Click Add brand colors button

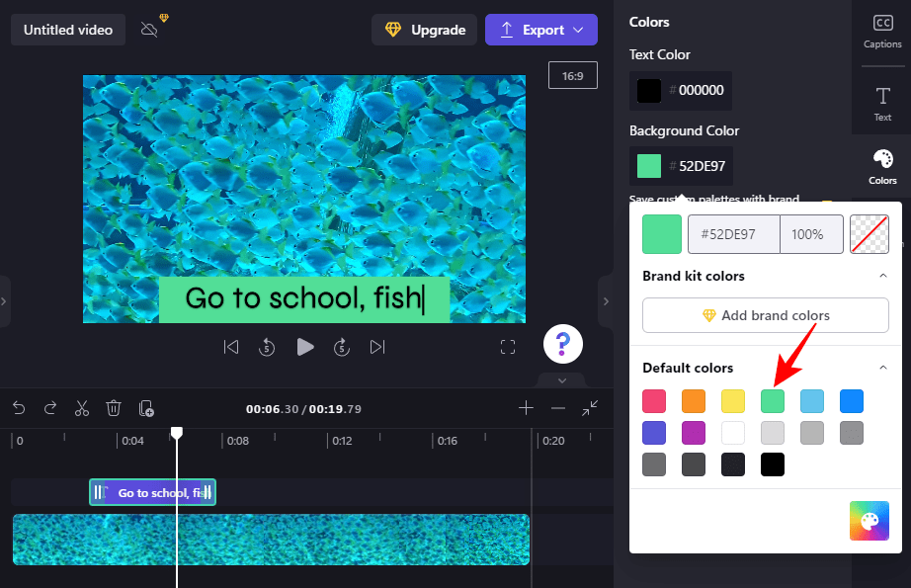(765, 315)
